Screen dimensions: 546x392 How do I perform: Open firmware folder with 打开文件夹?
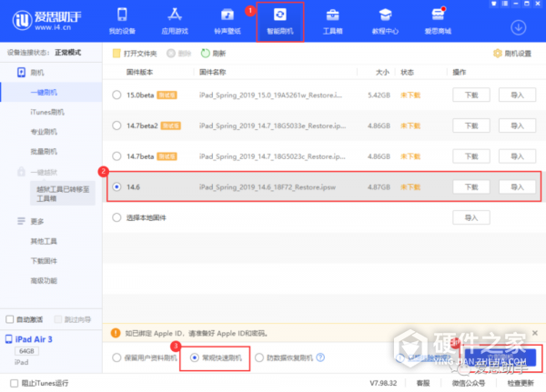[135, 54]
